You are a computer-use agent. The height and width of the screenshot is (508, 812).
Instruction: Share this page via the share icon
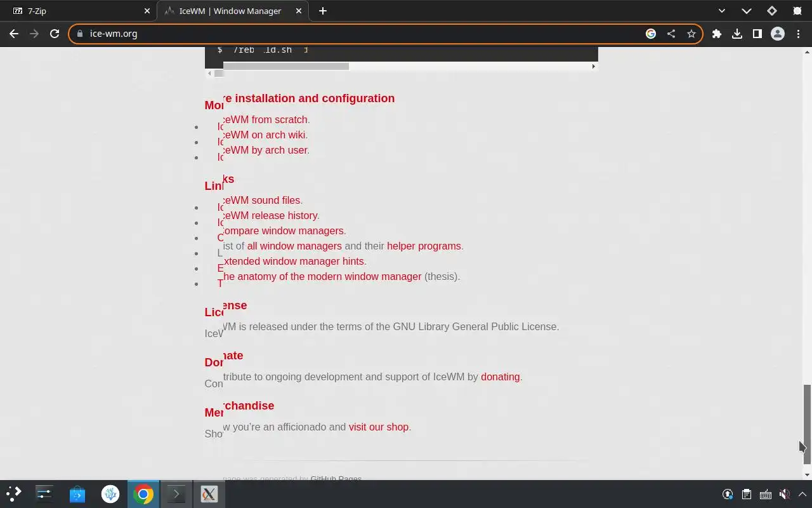point(671,34)
